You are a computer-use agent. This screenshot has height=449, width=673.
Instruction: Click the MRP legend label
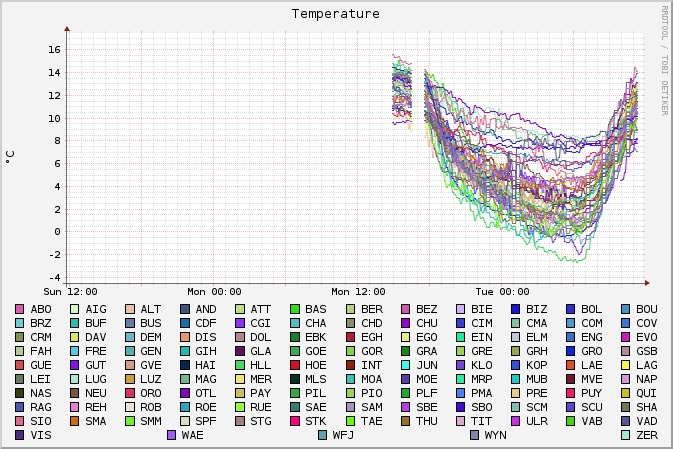482,379
